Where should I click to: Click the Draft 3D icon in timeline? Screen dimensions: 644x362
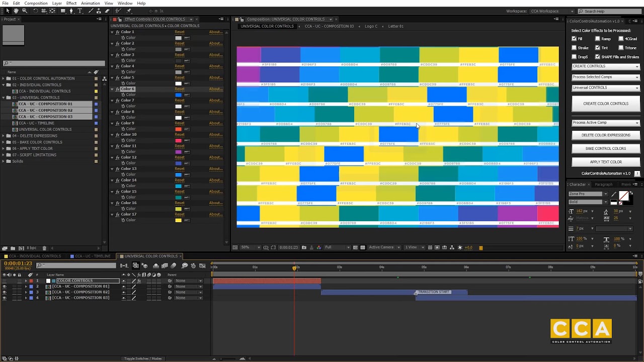144,265
